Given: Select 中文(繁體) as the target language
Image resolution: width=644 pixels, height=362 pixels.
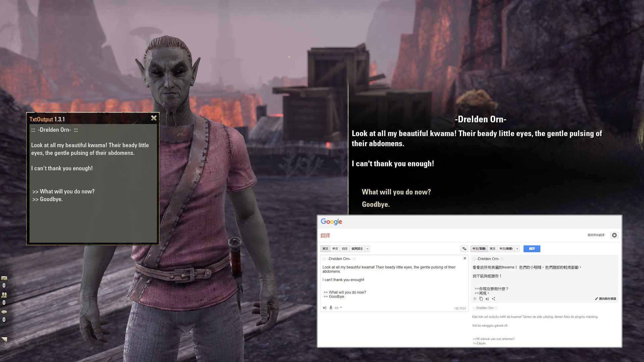Looking at the screenshot, I should tap(479, 249).
